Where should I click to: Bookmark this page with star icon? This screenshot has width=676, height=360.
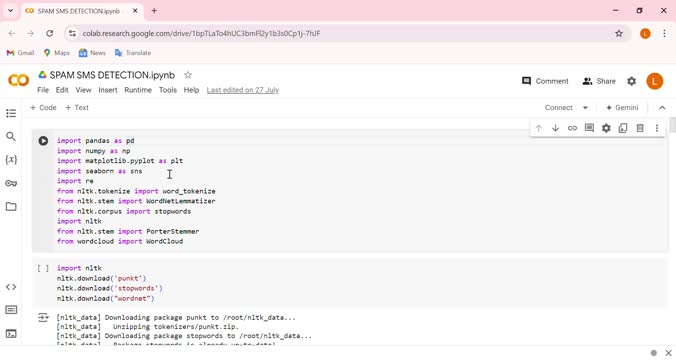[619, 33]
